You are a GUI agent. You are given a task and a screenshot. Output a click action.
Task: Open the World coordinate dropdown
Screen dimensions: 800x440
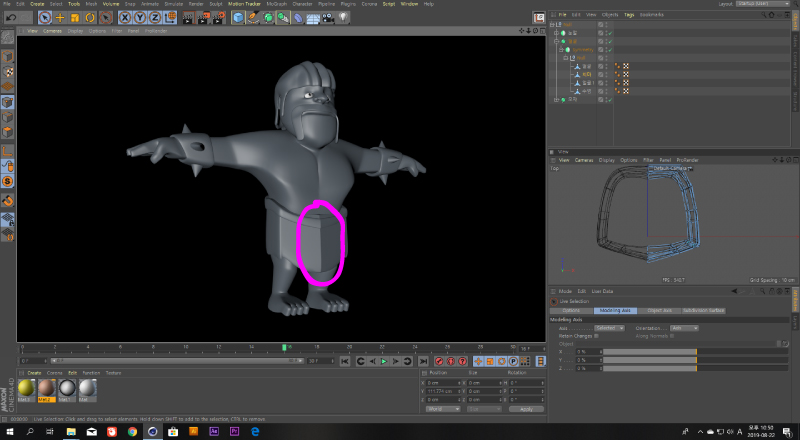[443, 409]
